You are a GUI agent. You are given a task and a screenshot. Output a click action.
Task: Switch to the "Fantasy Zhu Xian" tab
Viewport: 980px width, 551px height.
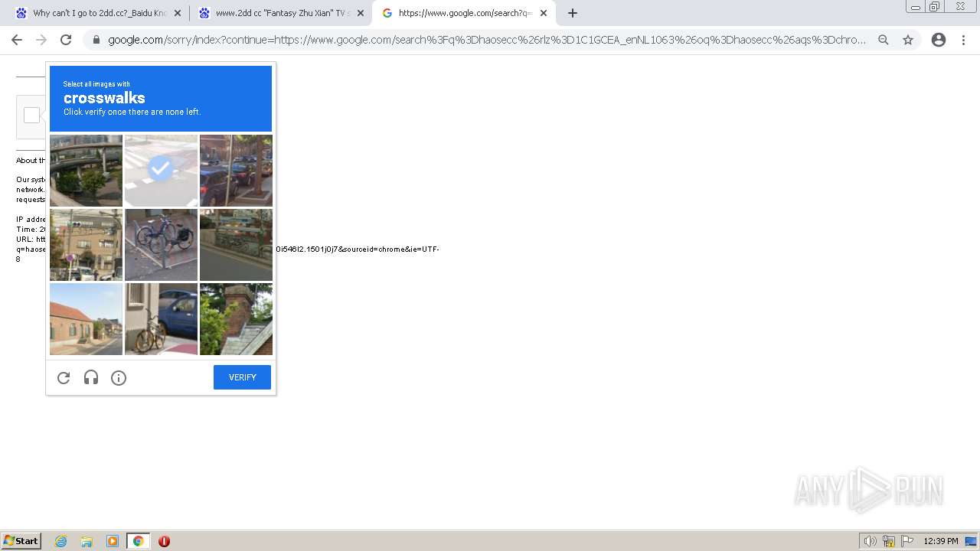tap(279, 13)
